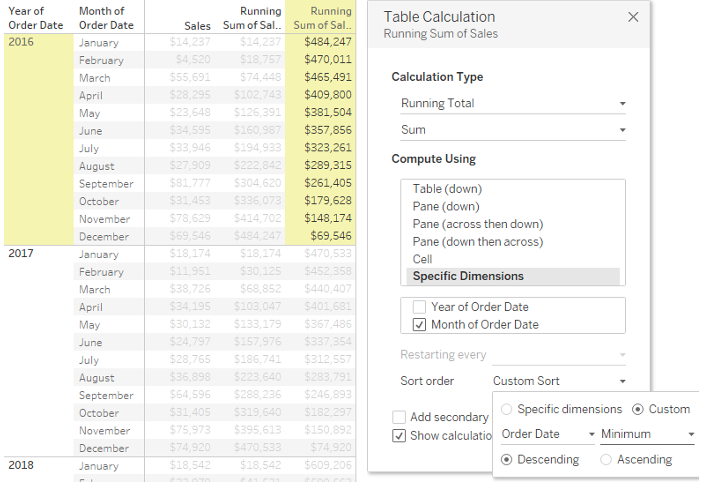Click the highlighted Running Sum of Sales header
701x483 pixels.
click(322, 18)
